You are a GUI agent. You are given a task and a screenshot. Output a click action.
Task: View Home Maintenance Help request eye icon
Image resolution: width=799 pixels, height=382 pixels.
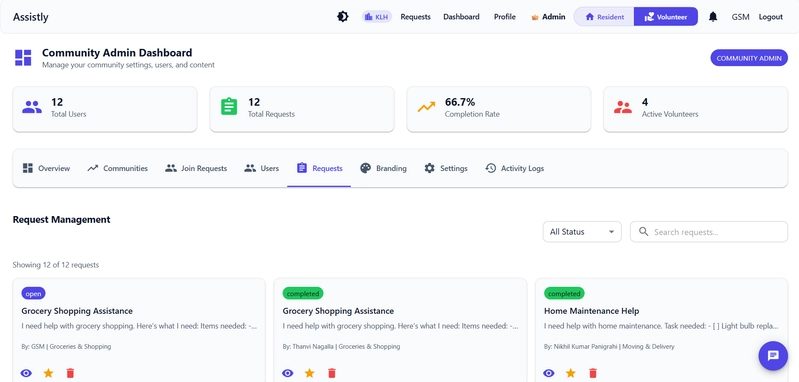click(x=549, y=373)
